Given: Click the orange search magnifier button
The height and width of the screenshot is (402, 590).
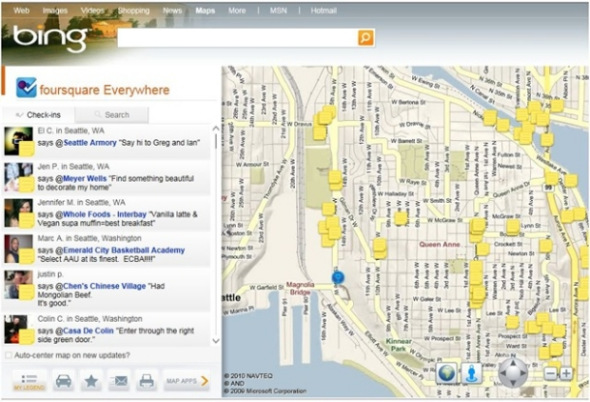Looking at the screenshot, I should (366, 38).
